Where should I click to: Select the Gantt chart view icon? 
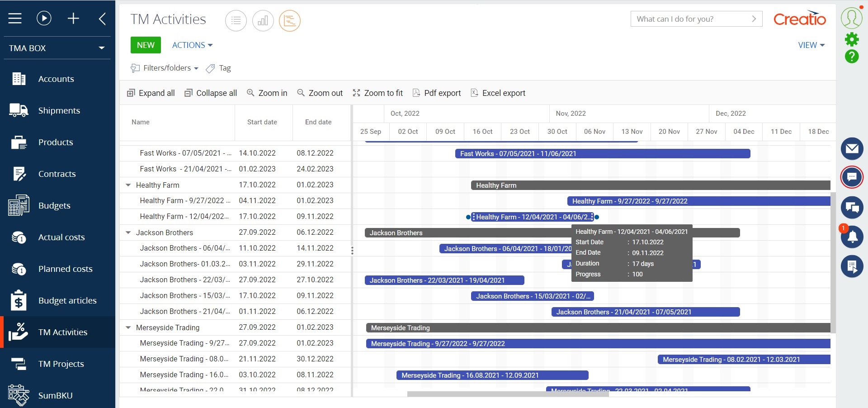(x=289, y=21)
